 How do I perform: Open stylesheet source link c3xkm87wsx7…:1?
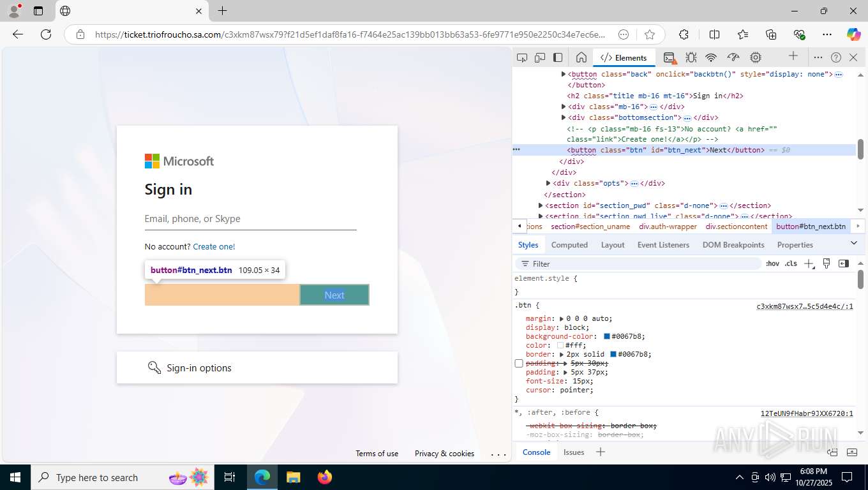[x=804, y=306]
